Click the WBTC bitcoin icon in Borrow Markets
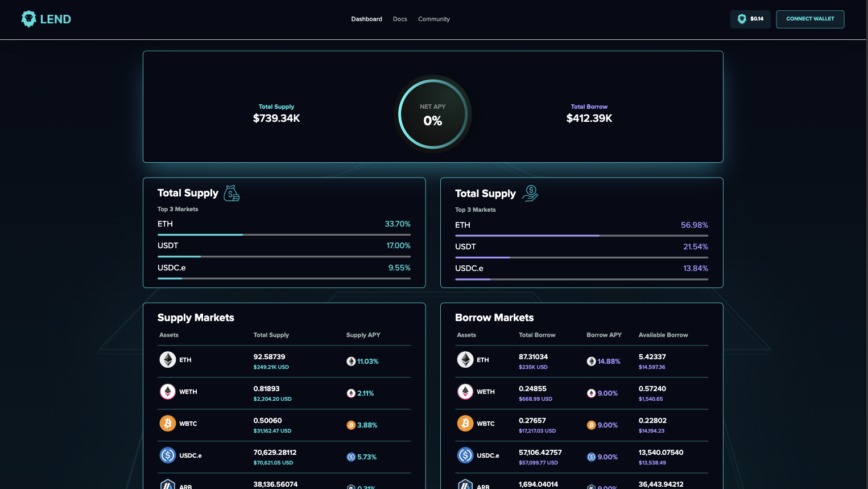 coord(465,424)
